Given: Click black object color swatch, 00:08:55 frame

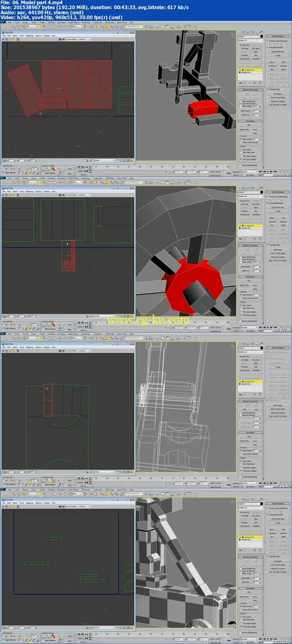Looking at the screenshot, I should [x=262, y=37].
